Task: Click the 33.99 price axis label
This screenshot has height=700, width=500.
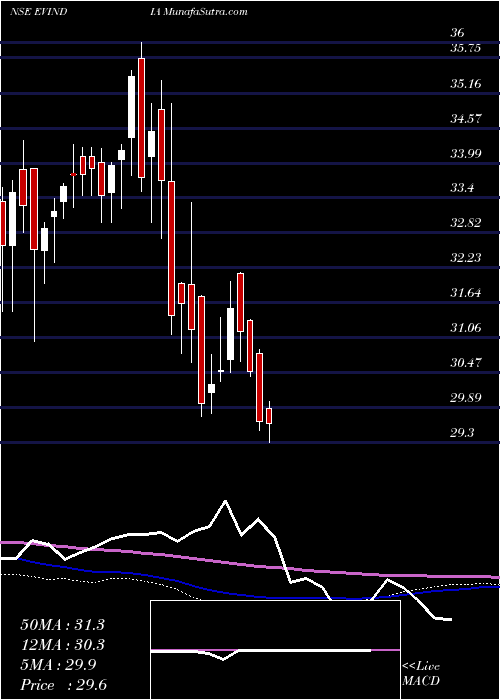Action: pos(466,154)
